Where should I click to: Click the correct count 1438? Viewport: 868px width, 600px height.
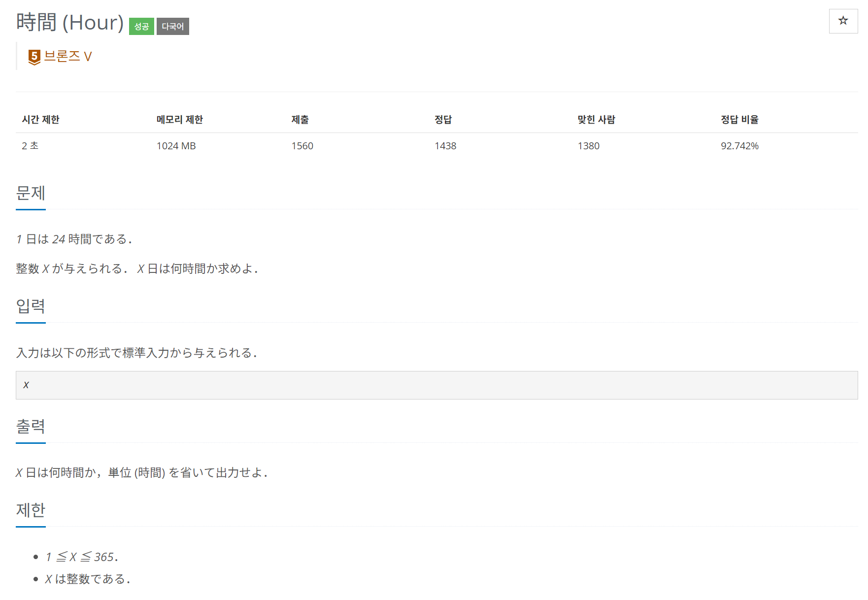click(x=445, y=146)
